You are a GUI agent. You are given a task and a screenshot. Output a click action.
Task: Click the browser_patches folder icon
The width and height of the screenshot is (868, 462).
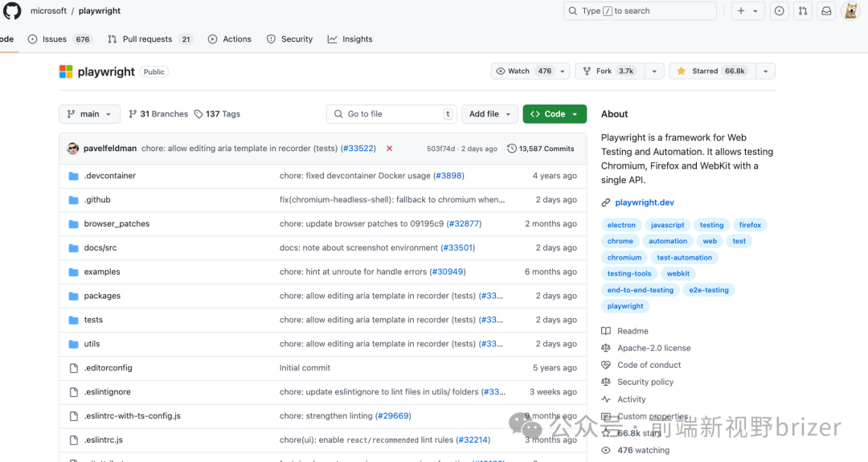(x=73, y=224)
